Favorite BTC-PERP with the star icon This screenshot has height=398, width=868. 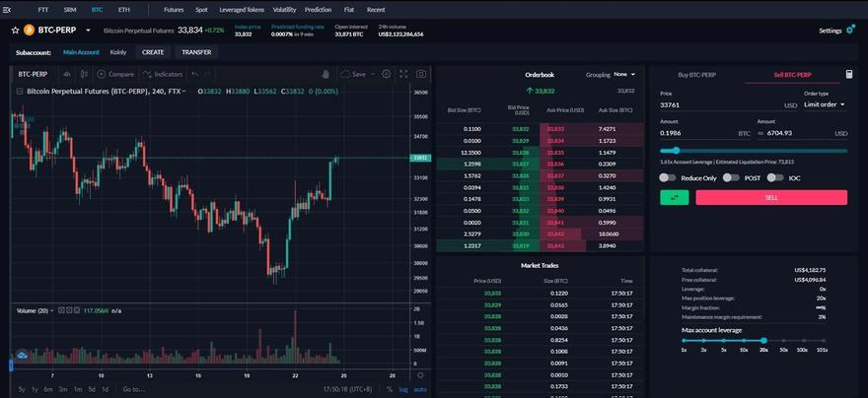click(x=15, y=31)
